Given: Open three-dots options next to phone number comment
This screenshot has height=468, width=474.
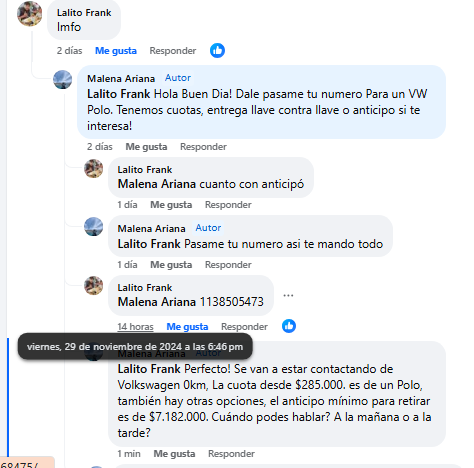Looking at the screenshot, I should 288,295.
